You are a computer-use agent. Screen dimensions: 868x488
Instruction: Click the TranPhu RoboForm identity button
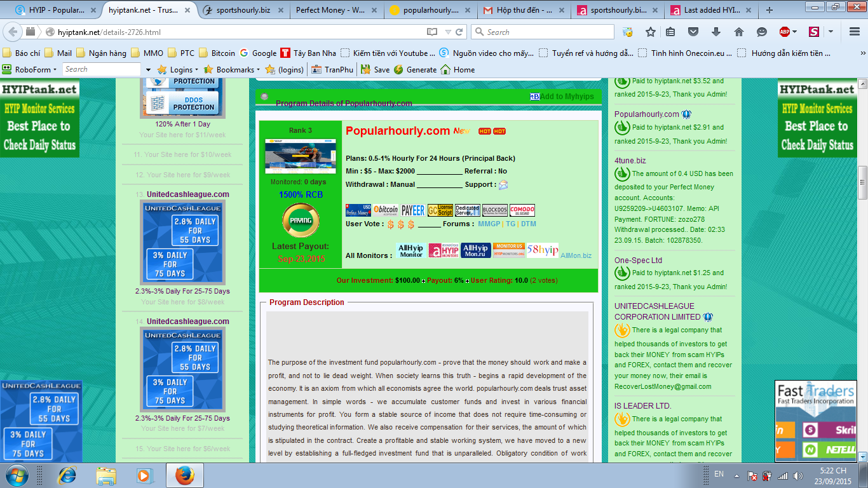(x=332, y=69)
